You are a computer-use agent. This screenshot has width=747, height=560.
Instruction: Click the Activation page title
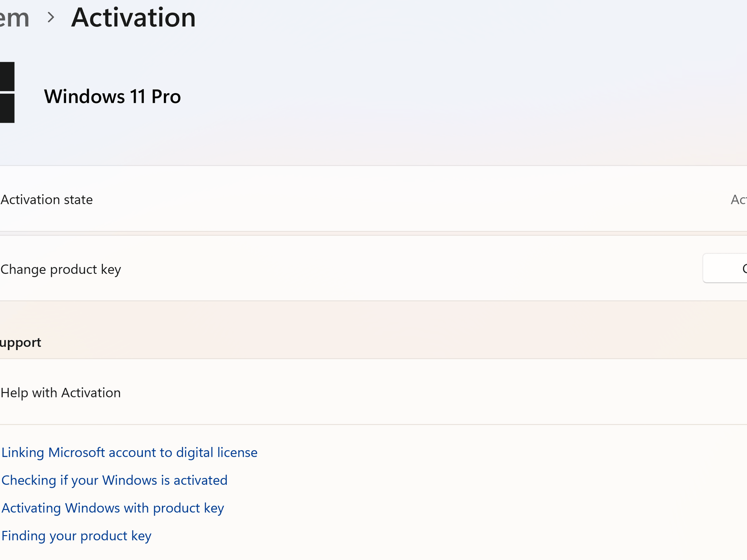click(x=133, y=17)
